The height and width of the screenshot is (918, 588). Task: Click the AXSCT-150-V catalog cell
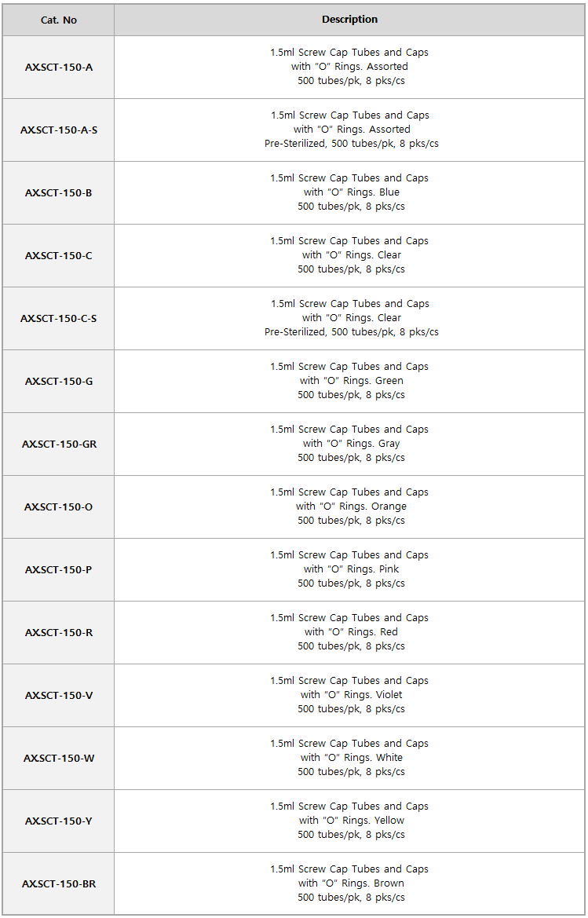click(59, 696)
